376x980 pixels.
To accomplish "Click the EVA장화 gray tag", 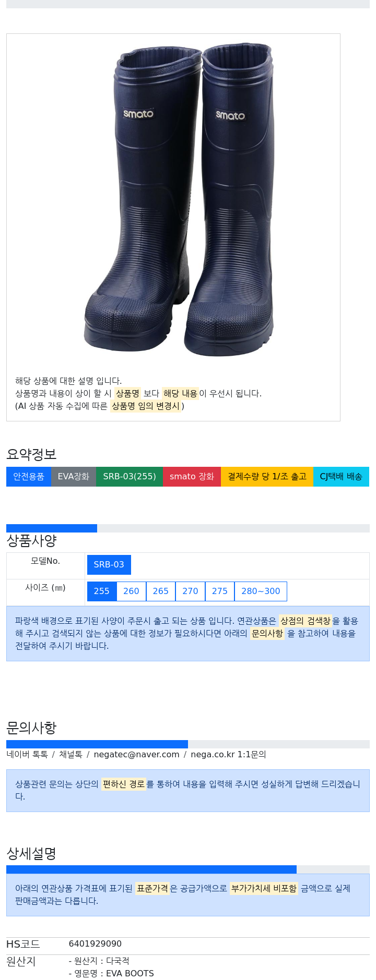I will point(74,477).
